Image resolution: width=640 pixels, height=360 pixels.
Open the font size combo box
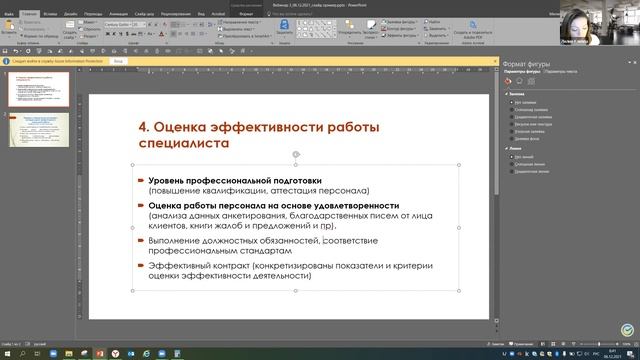click(139, 24)
